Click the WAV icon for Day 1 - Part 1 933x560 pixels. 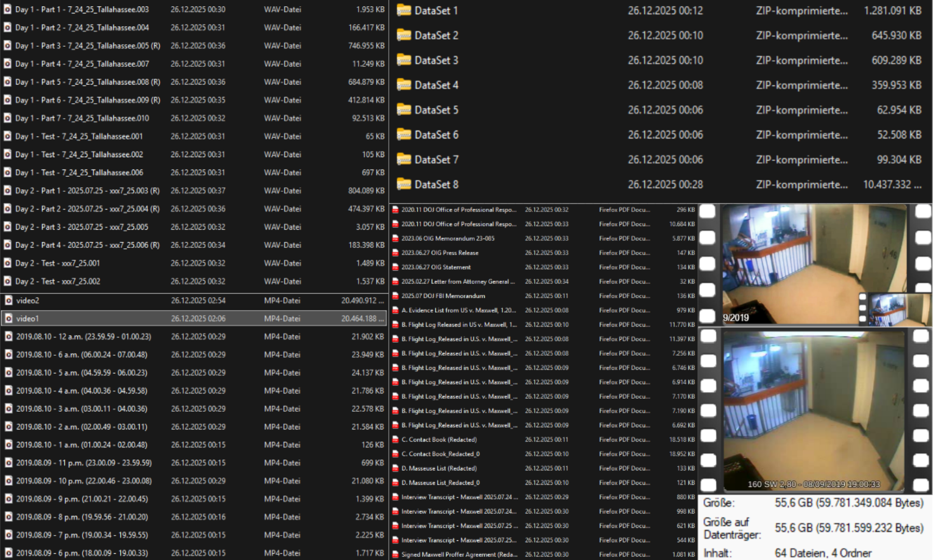click(x=8, y=9)
